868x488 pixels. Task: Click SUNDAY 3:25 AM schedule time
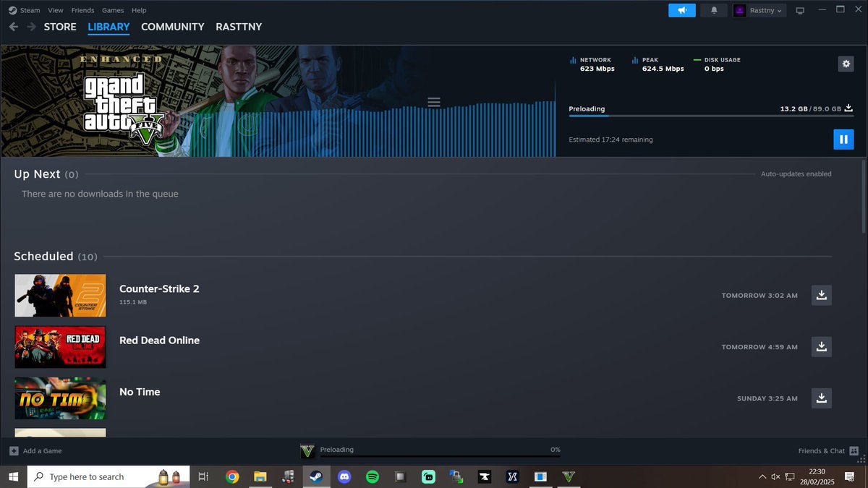(x=767, y=398)
